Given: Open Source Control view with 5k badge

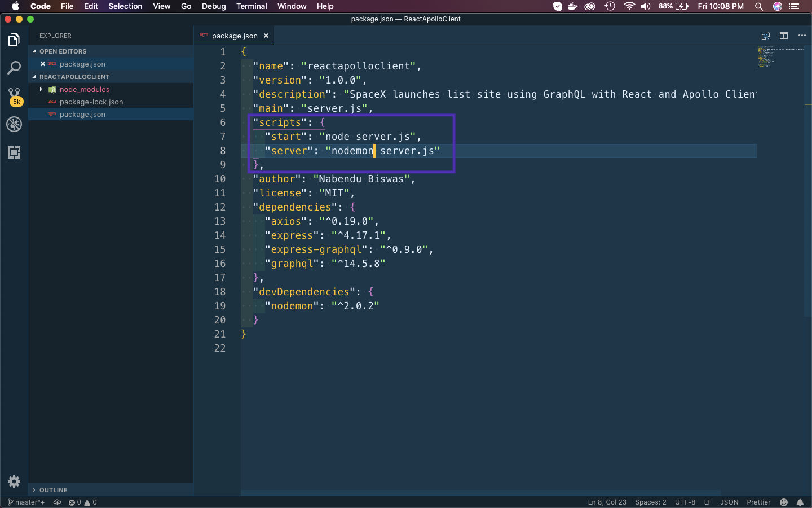Looking at the screenshot, I should click(14, 97).
